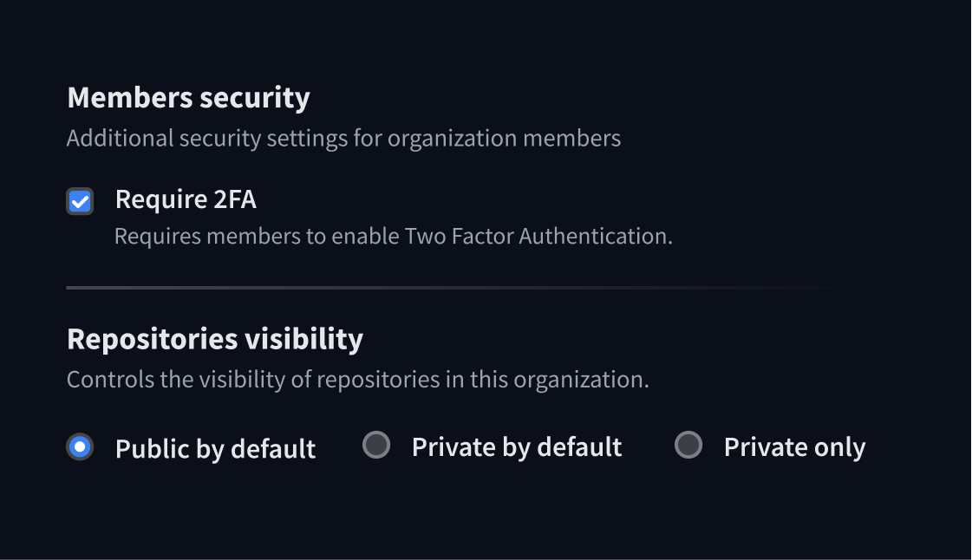The height and width of the screenshot is (560, 972).
Task: Click the Members security heading
Action: (188, 97)
